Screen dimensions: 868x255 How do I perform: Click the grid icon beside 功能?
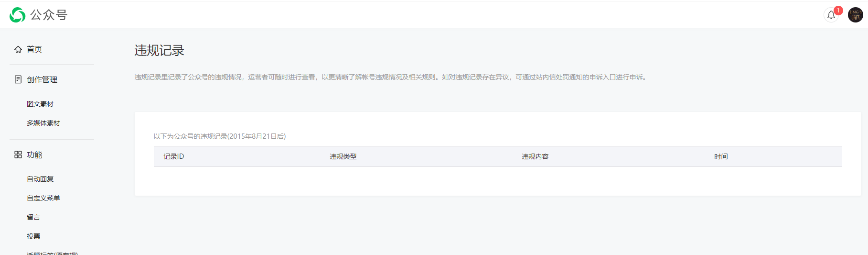point(18,155)
